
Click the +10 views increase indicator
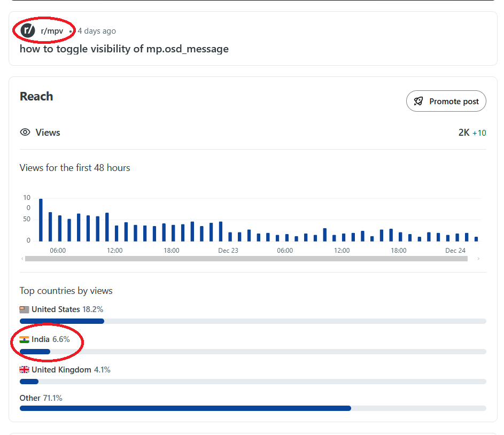(479, 133)
